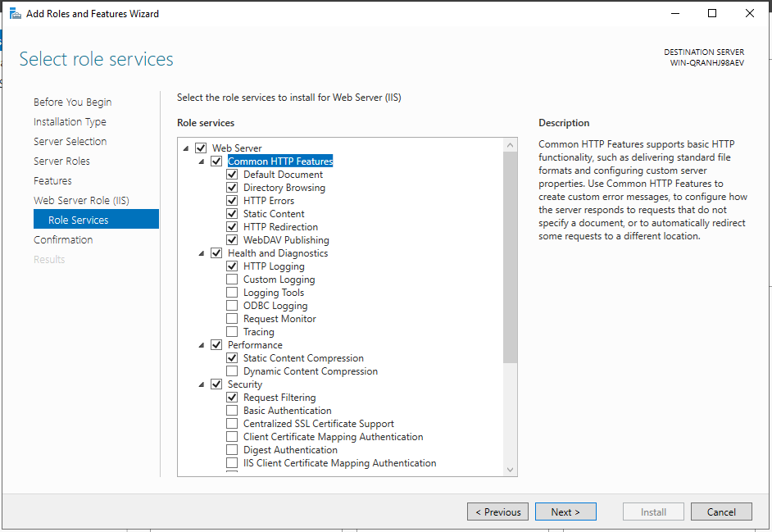Enable IIS Client Certificate Mapping Authentication

pyautogui.click(x=232, y=463)
